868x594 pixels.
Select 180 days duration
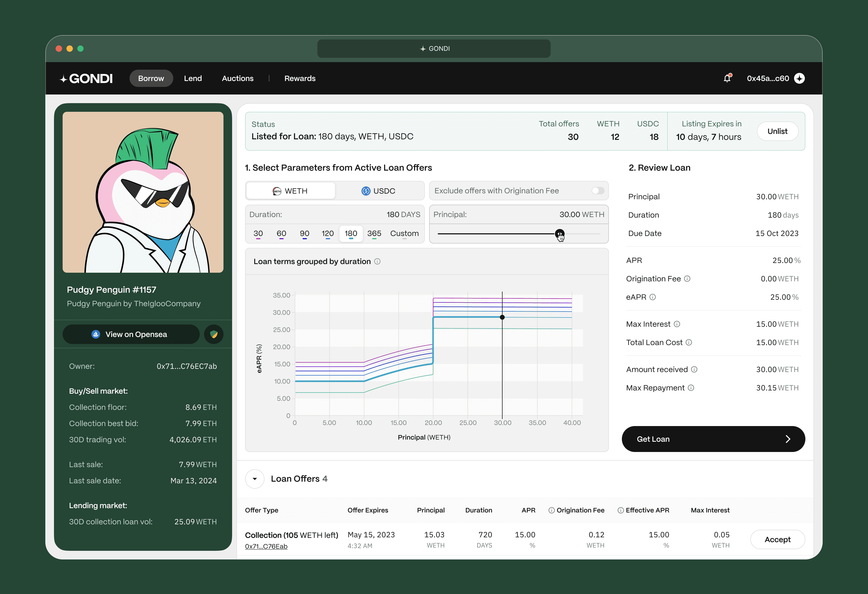coord(351,234)
